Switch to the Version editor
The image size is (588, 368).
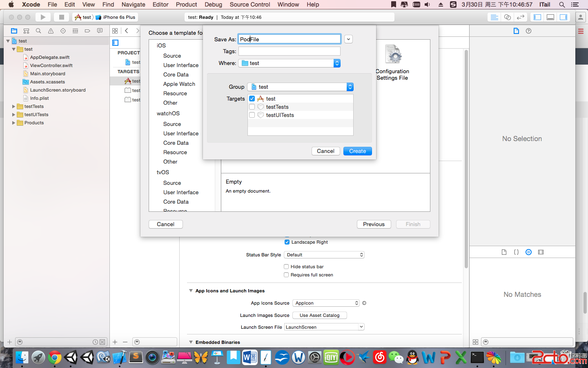[x=520, y=17]
